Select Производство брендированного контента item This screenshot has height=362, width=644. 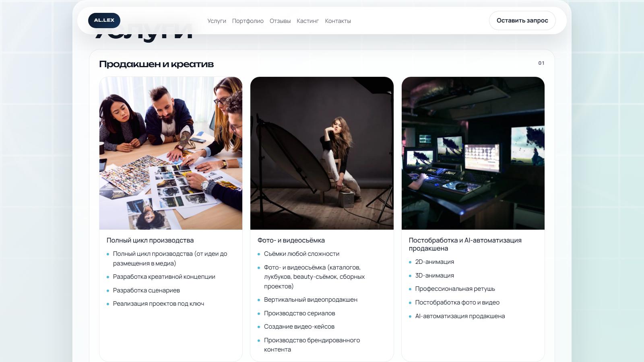coord(312,345)
